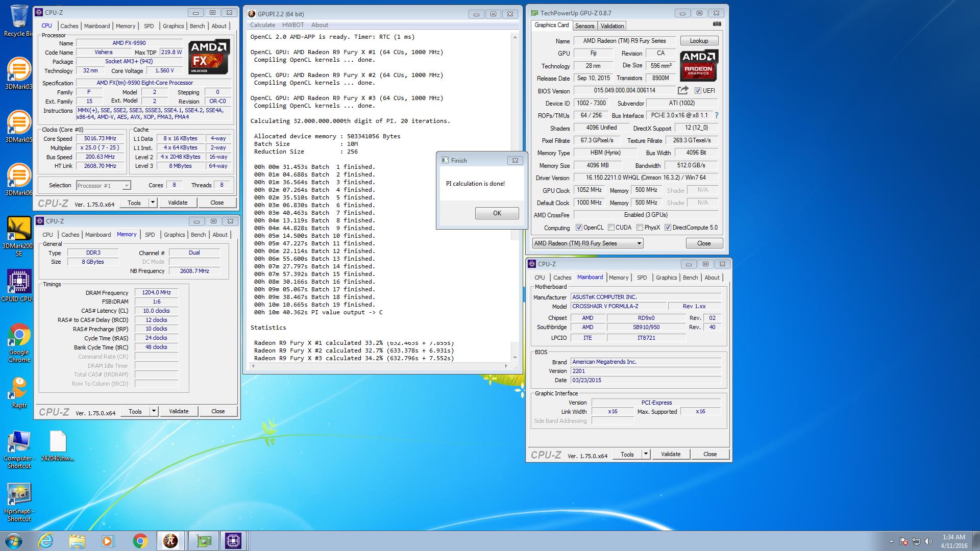Click the GPU-Z camera screenshot icon
This screenshot has width=980, height=551.
(x=717, y=24)
